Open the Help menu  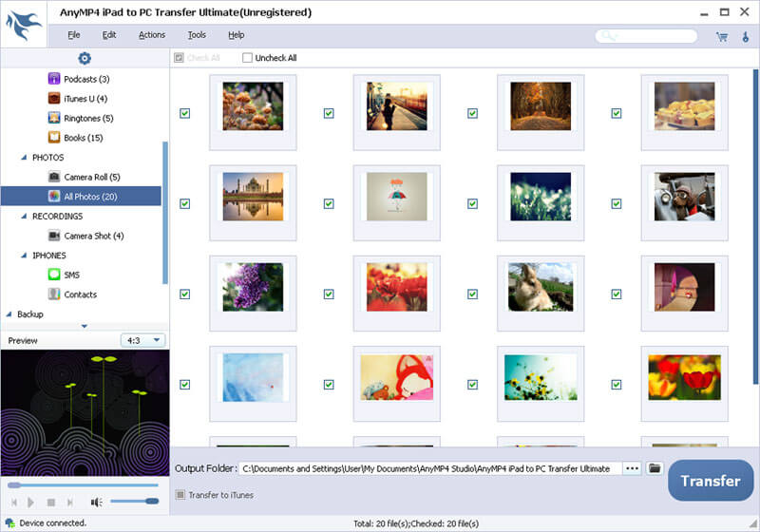(x=236, y=35)
